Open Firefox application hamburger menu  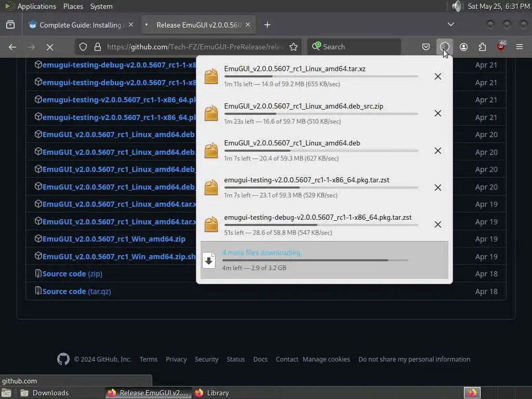pyautogui.click(x=520, y=47)
